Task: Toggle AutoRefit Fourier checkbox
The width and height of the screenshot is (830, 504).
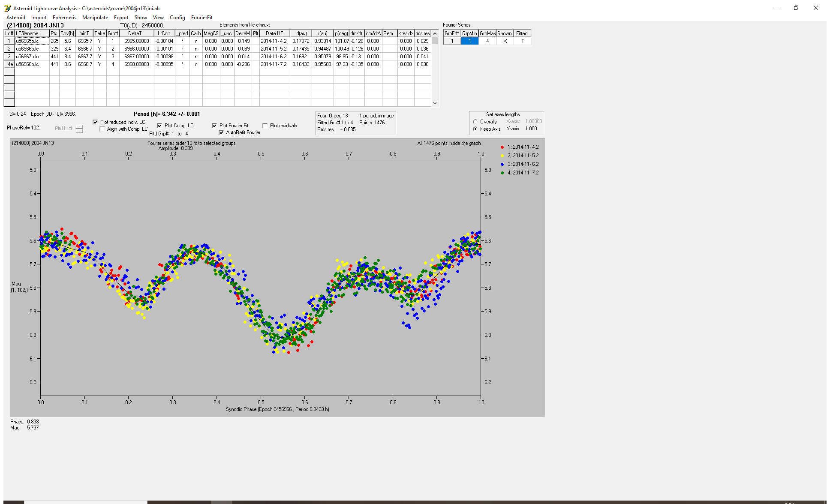Action: click(x=221, y=132)
